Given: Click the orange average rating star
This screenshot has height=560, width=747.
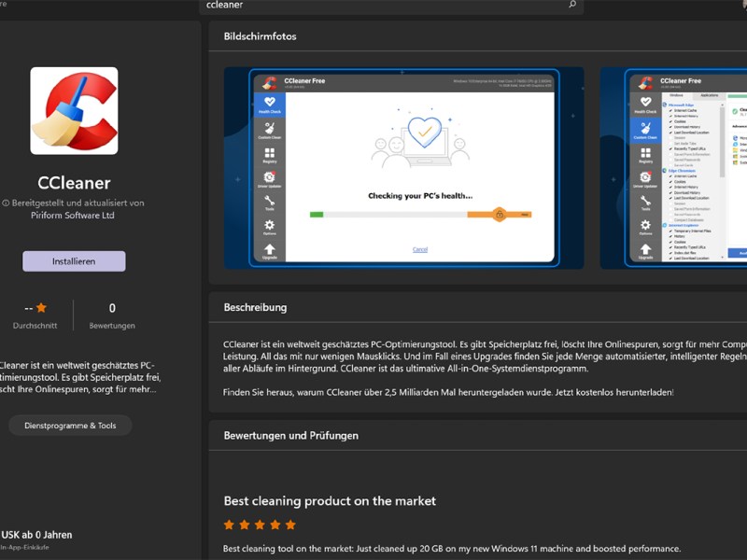Looking at the screenshot, I should point(41,308).
